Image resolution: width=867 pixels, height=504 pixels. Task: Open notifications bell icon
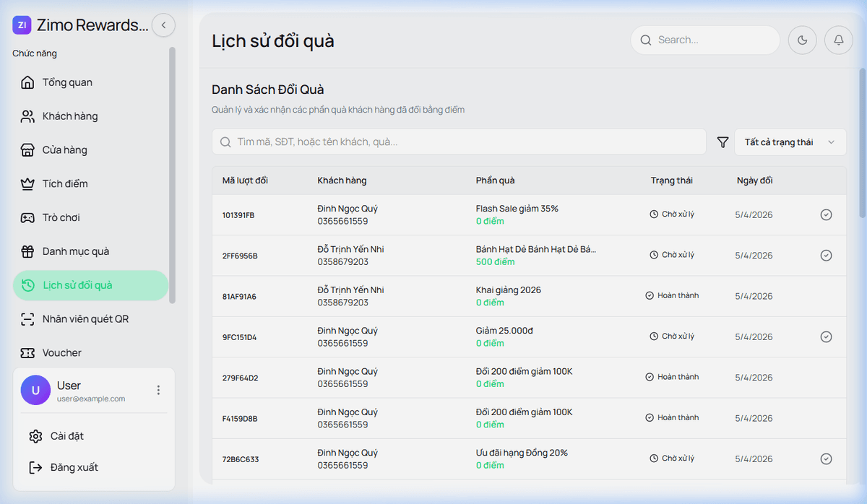tap(838, 40)
